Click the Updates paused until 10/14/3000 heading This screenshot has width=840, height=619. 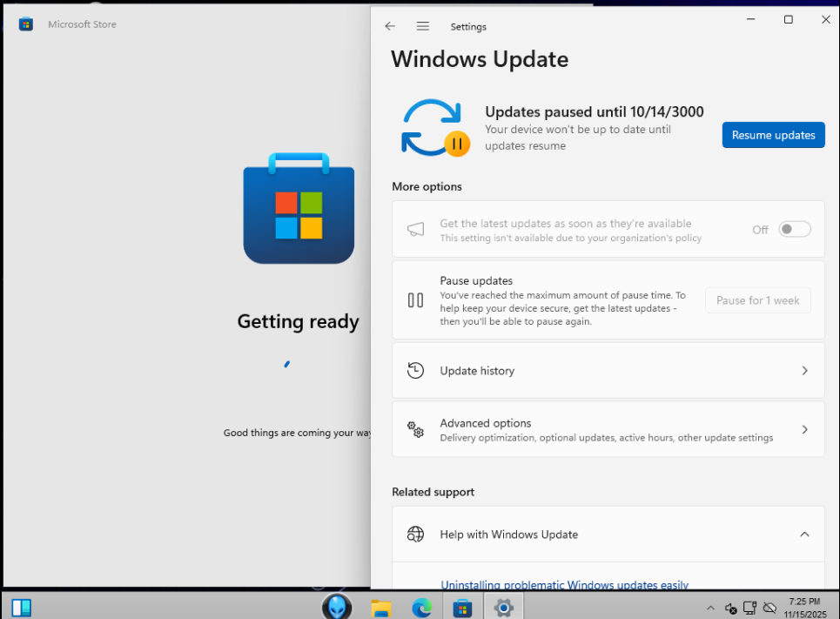pos(595,111)
